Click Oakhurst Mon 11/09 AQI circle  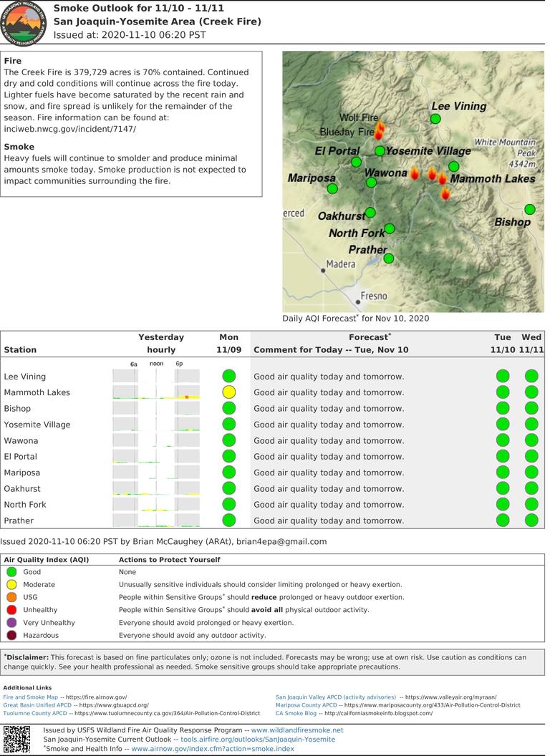pyautogui.click(x=229, y=488)
